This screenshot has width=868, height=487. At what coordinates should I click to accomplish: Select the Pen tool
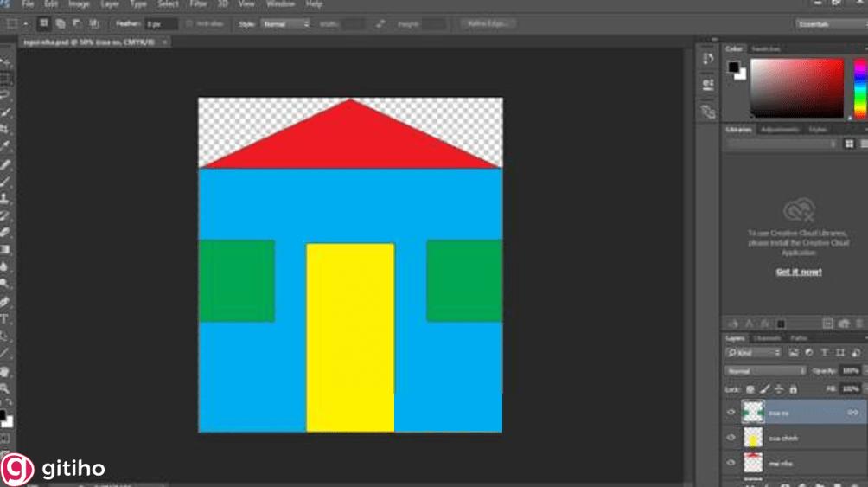[x=5, y=302]
